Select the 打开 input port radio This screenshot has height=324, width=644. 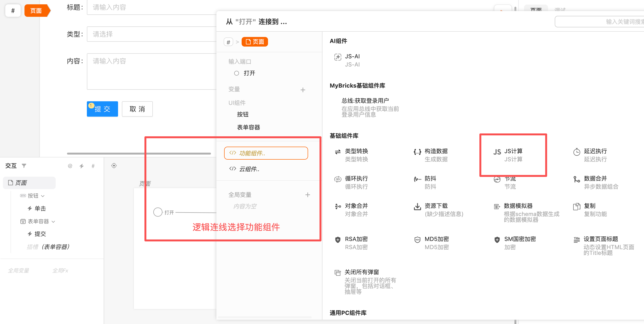point(236,73)
